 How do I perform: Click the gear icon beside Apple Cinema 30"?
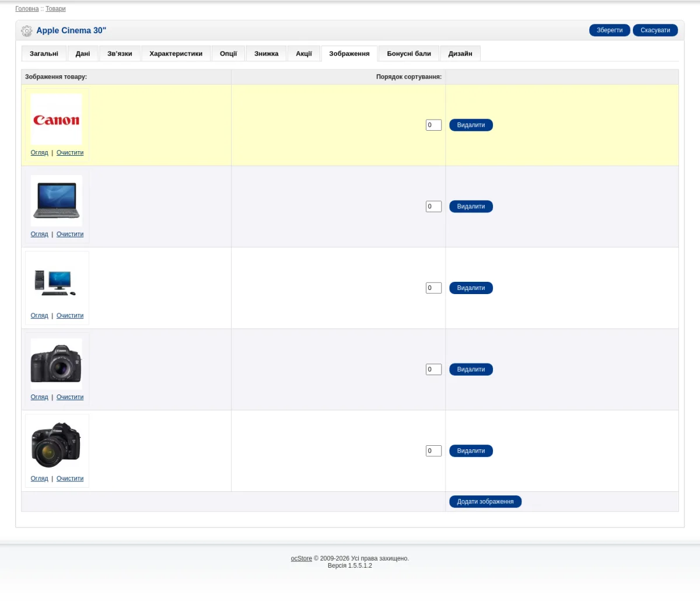coord(26,31)
